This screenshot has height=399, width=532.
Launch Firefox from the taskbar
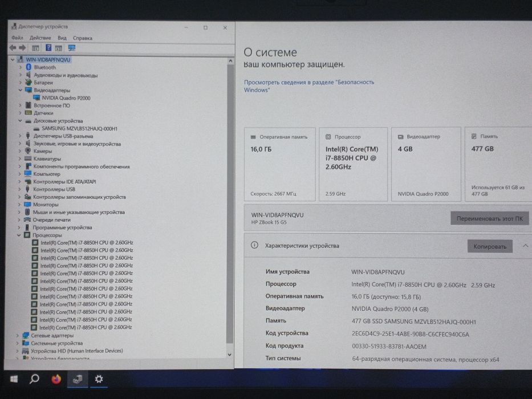[x=56, y=378]
